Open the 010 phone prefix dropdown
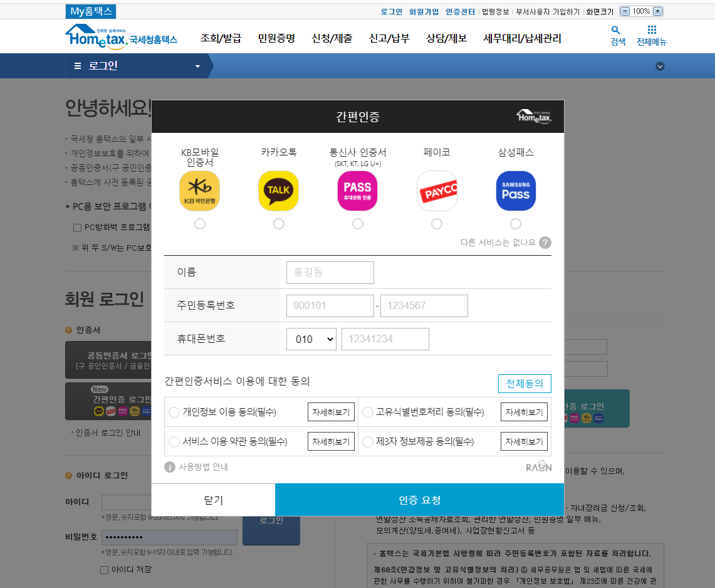The width and height of the screenshot is (715, 588). coord(311,339)
